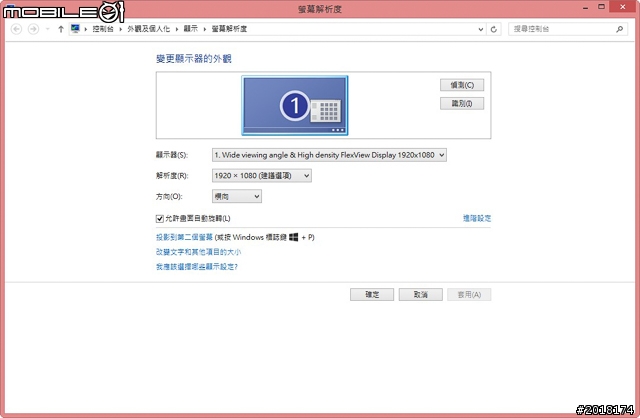This screenshot has width=640, height=418.
Task: Open the 改變文字和其他項目的大小 link
Action: pyautogui.click(x=198, y=252)
